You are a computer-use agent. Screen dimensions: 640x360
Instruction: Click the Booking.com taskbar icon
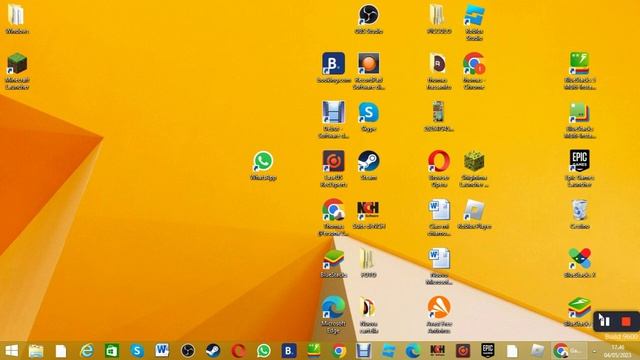pyautogui.click(x=289, y=351)
